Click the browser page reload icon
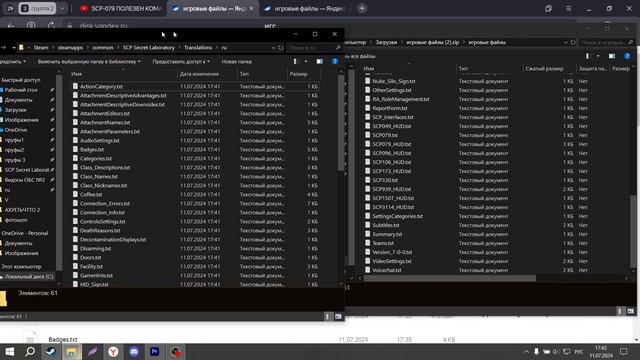Screen dimensions: 640x360 [51, 25]
